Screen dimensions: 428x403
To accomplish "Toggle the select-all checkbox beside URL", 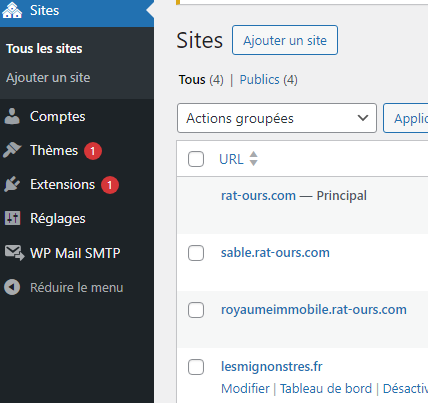I will point(196,159).
